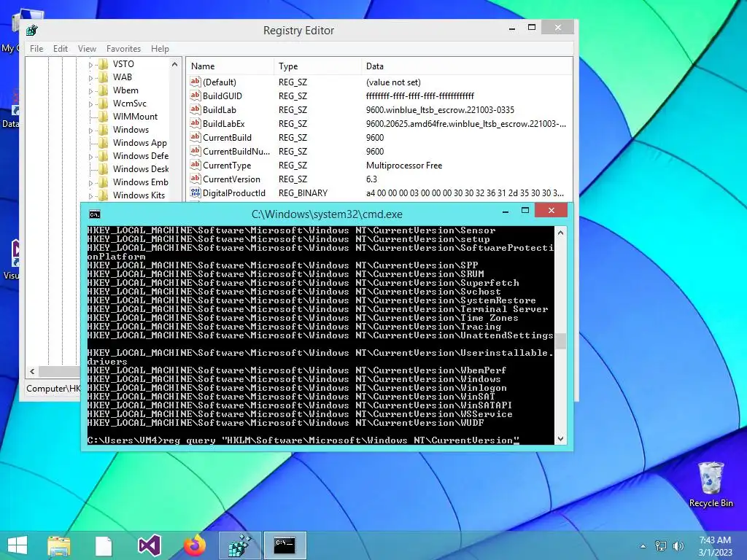The image size is (747, 560).
Task: Click the CurrentVersion\Svchost output line
Action: [x=294, y=292]
